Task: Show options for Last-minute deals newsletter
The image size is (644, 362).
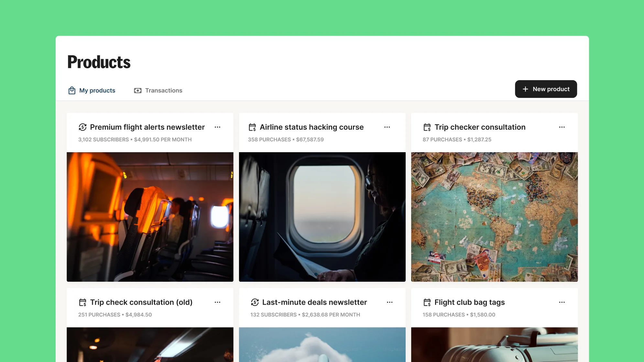Action: click(390, 303)
